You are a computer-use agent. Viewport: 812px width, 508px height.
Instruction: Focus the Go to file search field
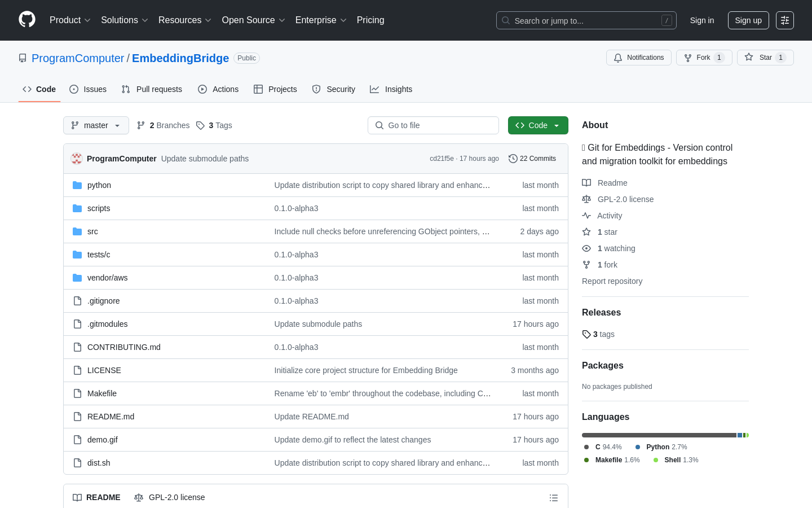tap(433, 125)
